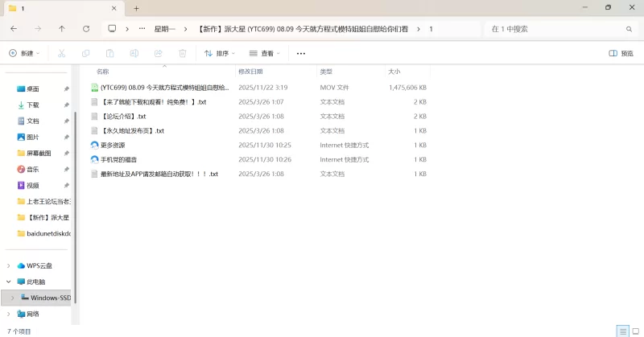The height and width of the screenshot is (337, 644).
Task: Click the Cut scissors icon in toolbar
Action: click(61, 53)
